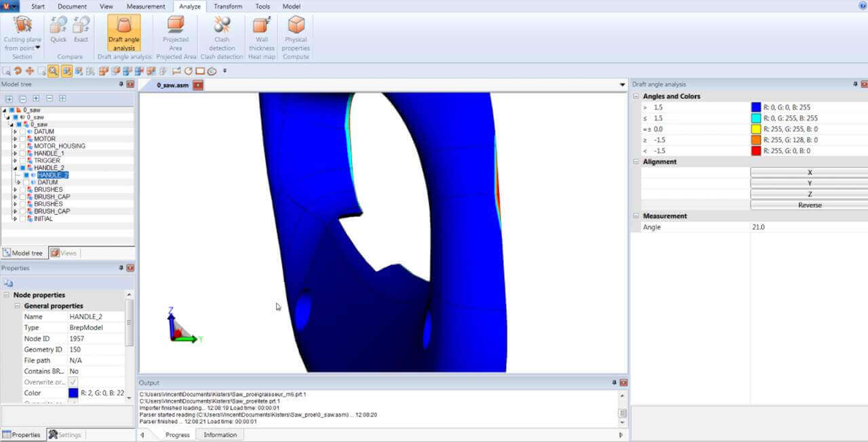Expand the MOTOR tree node

click(15, 139)
